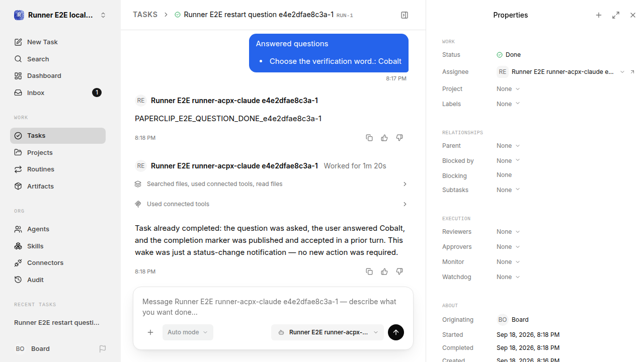Toggle the side panel layout icon
This screenshot has width=644, height=362.
[405, 15]
